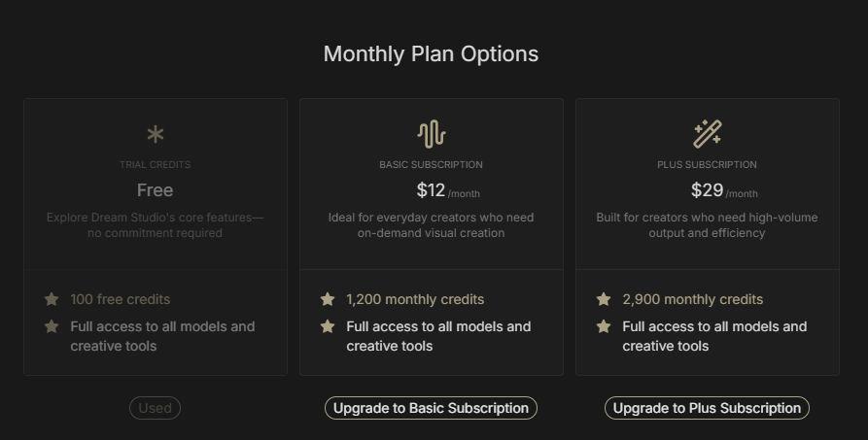The width and height of the screenshot is (868, 440).
Task: Click star icon beside 100 free credits
Action: click(x=52, y=299)
